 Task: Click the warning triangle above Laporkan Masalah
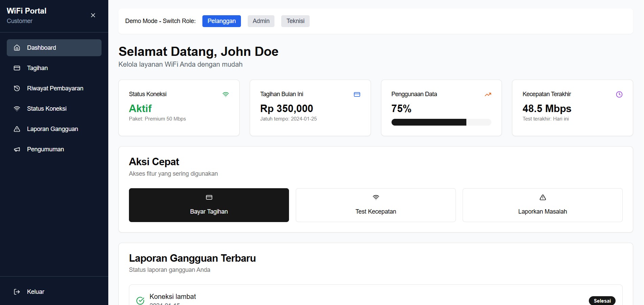click(543, 197)
